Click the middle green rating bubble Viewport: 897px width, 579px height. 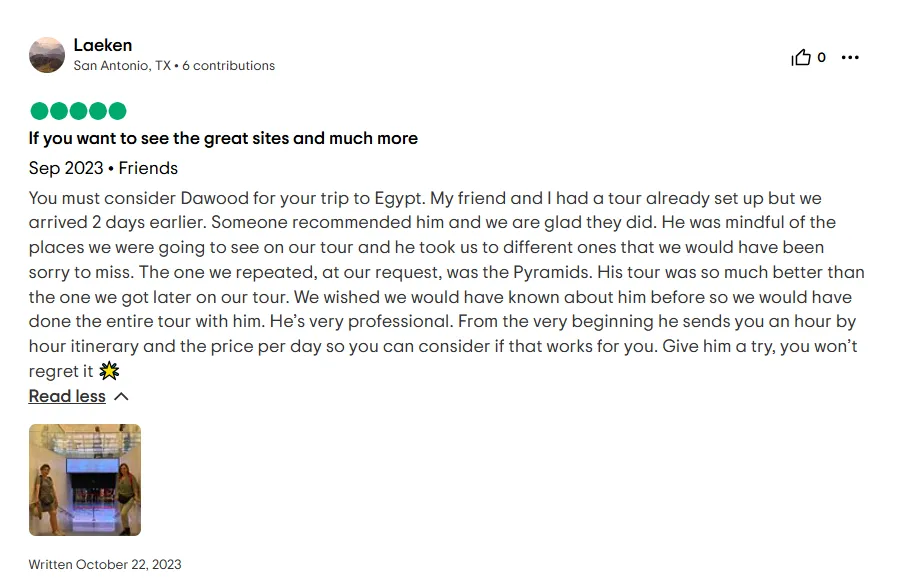(78, 111)
